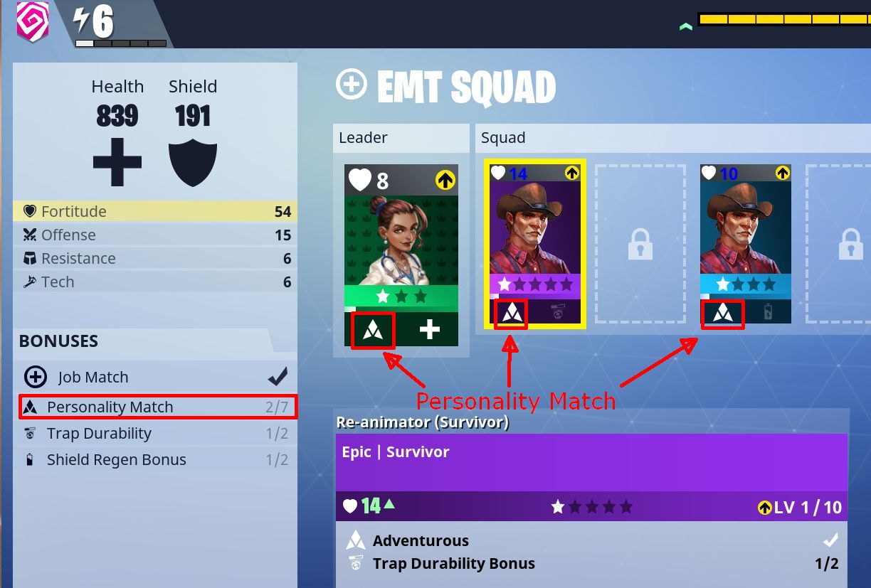
Task: Click the yellow segmented progress bar
Action: click(784, 19)
